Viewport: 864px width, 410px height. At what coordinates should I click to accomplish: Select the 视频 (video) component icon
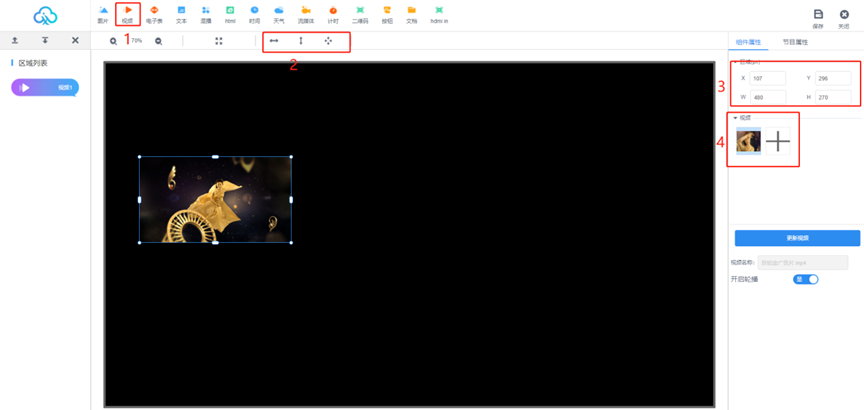pos(127,13)
